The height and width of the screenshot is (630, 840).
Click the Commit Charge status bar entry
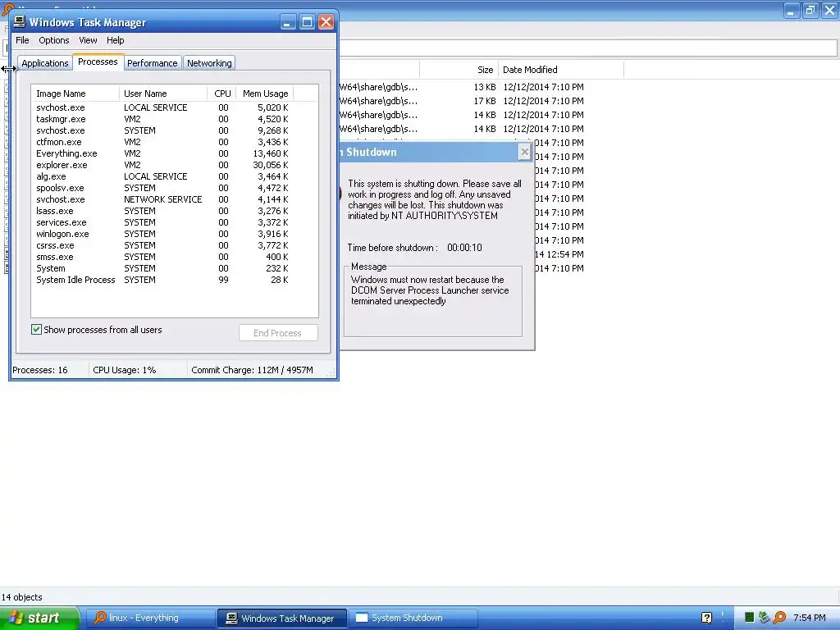(x=253, y=370)
